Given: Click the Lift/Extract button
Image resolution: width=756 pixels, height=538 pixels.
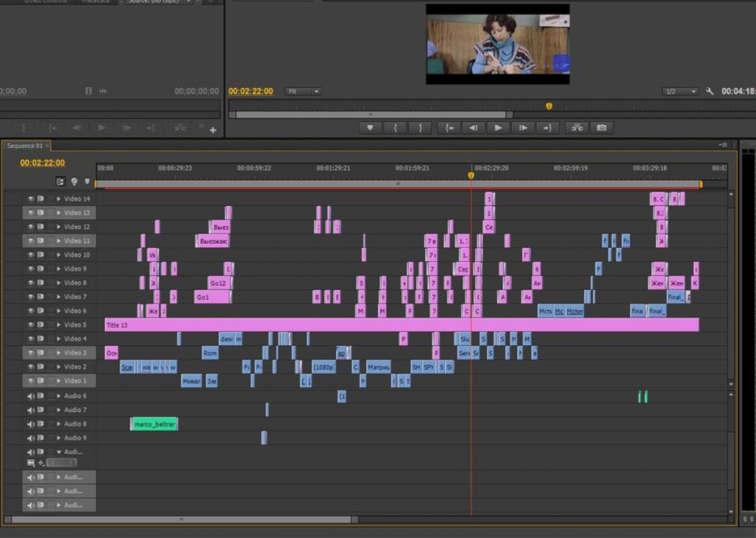Looking at the screenshot, I should (577, 128).
